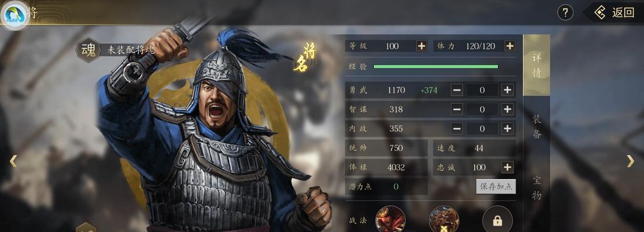Open the second battle skill icon
Viewport: 644px width, 232px height.
pos(443,219)
